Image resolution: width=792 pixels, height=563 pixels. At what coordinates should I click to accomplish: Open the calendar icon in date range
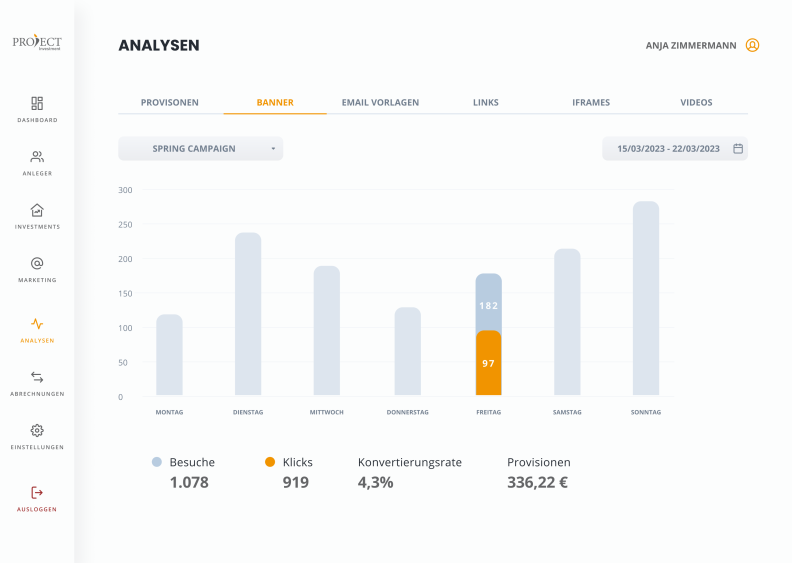pyautogui.click(x=738, y=148)
